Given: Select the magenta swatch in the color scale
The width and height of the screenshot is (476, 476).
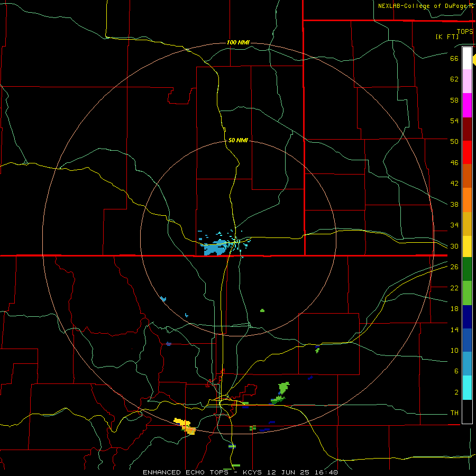Looking at the screenshot, I should pyautogui.click(x=467, y=105).
